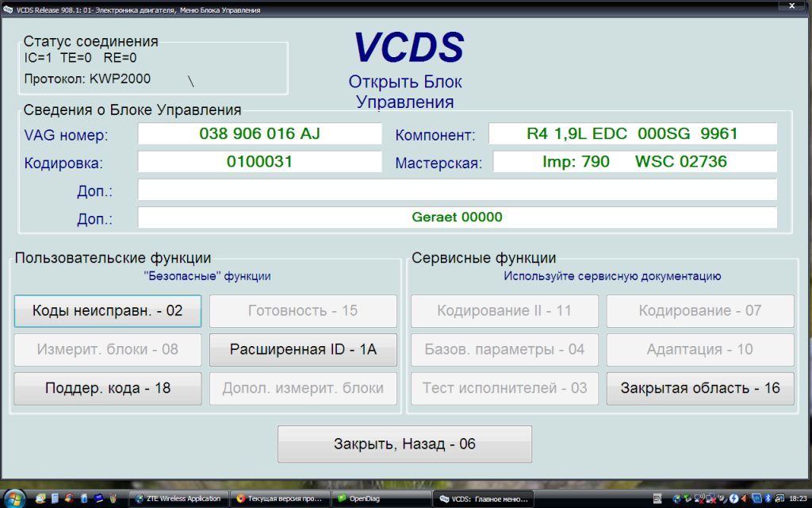Image resolution: width=812 pixels, height=508 pixels.
Task: Click Поддер. кода - 18 button
Action: tap(108, 388)
